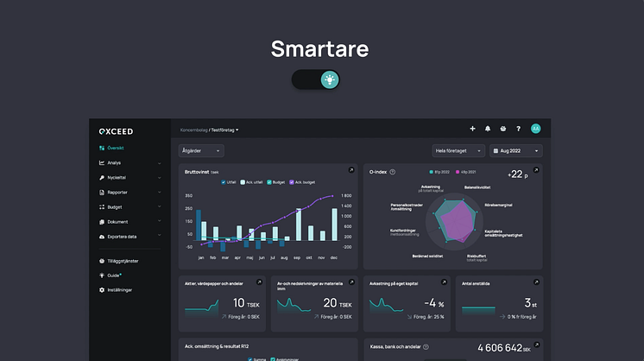Expand the Antal anställda card

535,282
